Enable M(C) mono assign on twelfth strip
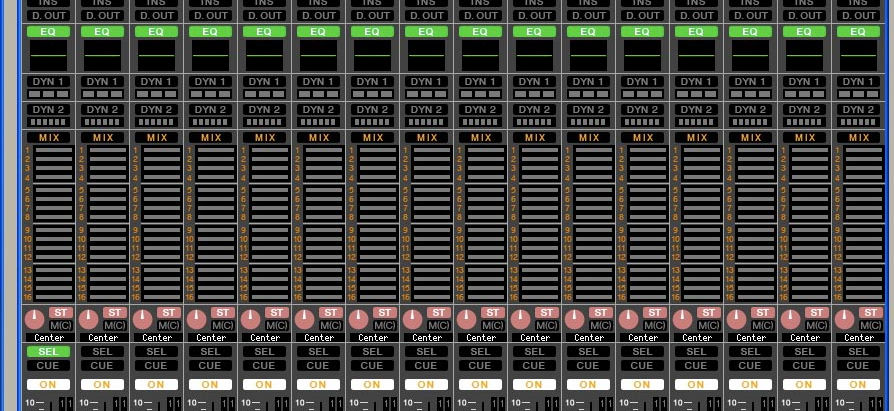 (x=655, y=325)
